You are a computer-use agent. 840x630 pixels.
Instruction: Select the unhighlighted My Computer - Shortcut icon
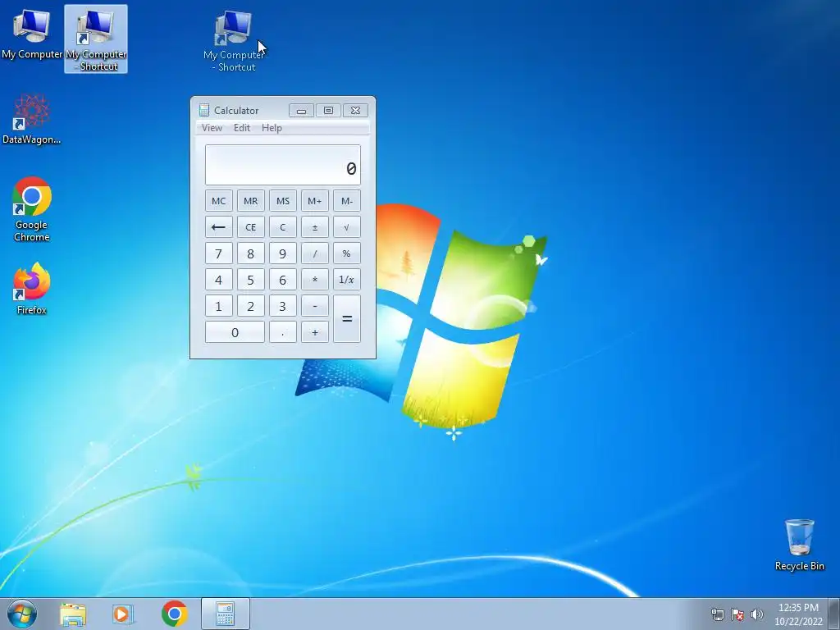(x=234, y=40)
